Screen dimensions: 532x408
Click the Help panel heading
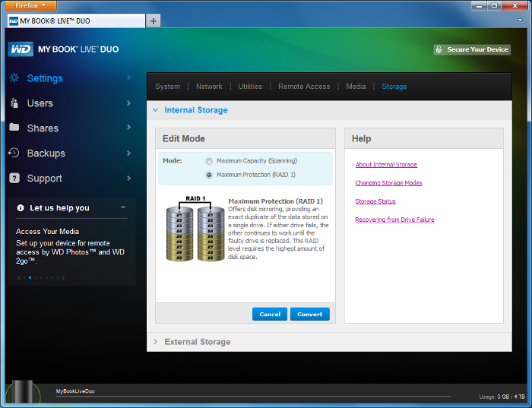pos(361,139)
